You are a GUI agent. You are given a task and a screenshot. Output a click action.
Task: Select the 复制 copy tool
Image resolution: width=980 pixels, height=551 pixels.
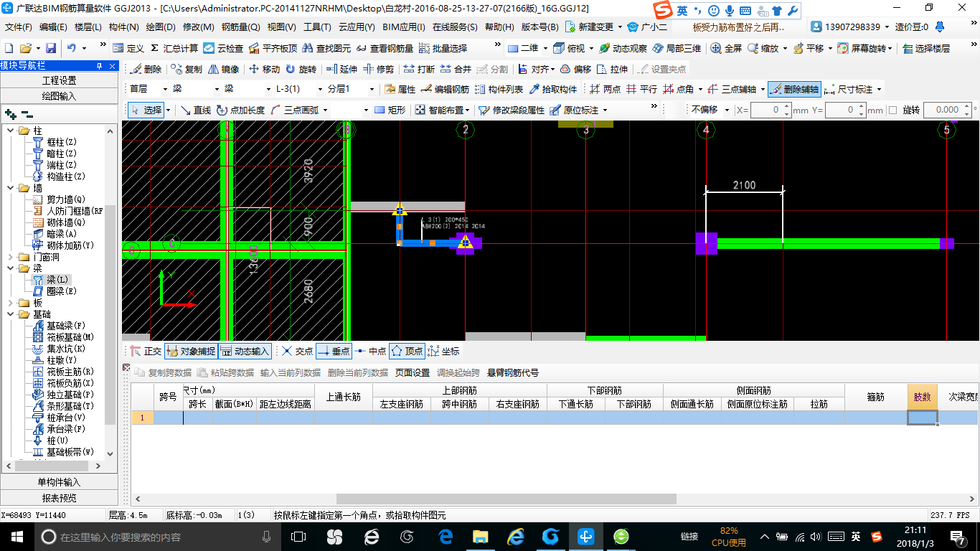pyautogui.click(x=187, y=69)
